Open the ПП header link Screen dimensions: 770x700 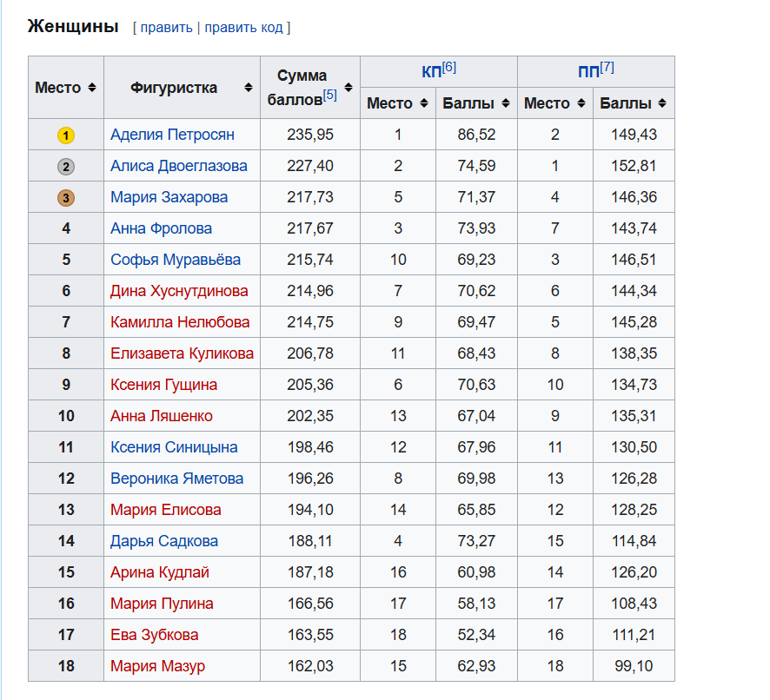(588, 72)
